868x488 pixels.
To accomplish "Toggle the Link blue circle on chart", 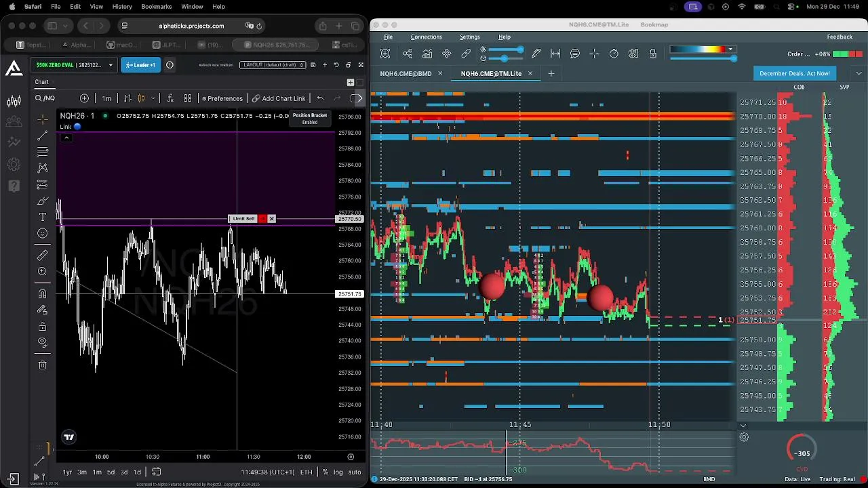I will 77,127.
